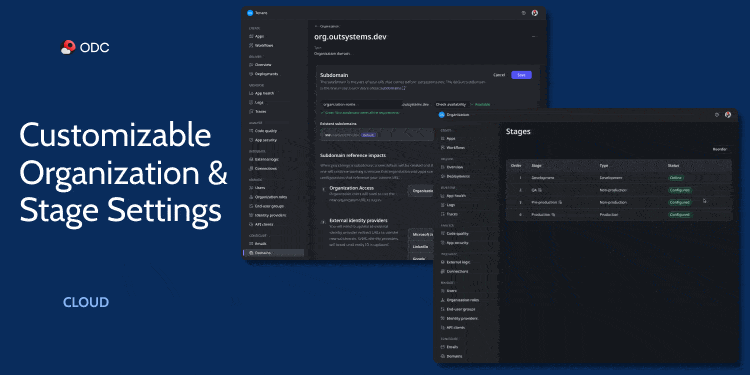Click the help icon in Organization window header

click(717, 115)
